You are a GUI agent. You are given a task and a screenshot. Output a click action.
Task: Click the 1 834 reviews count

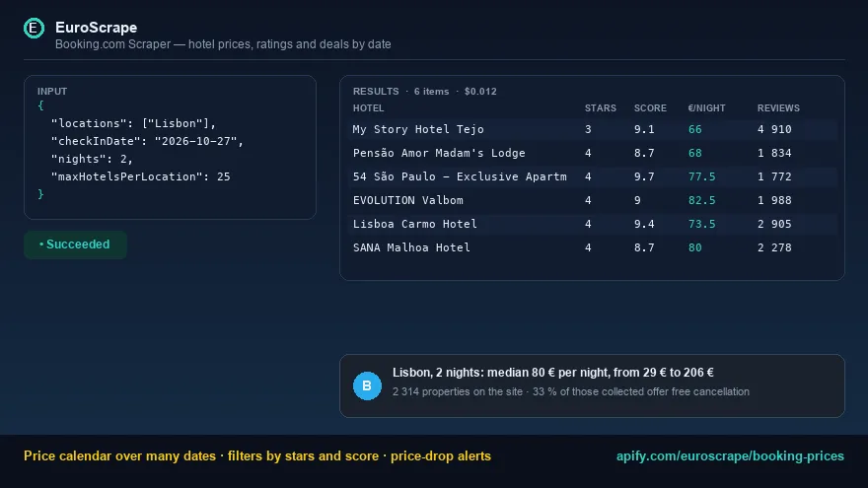(774, 153)
